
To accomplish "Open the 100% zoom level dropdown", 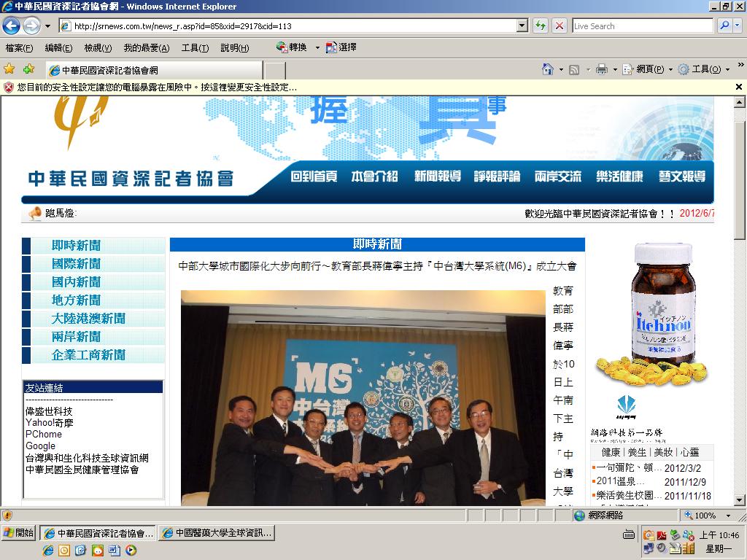I will (x=728, y=516).
